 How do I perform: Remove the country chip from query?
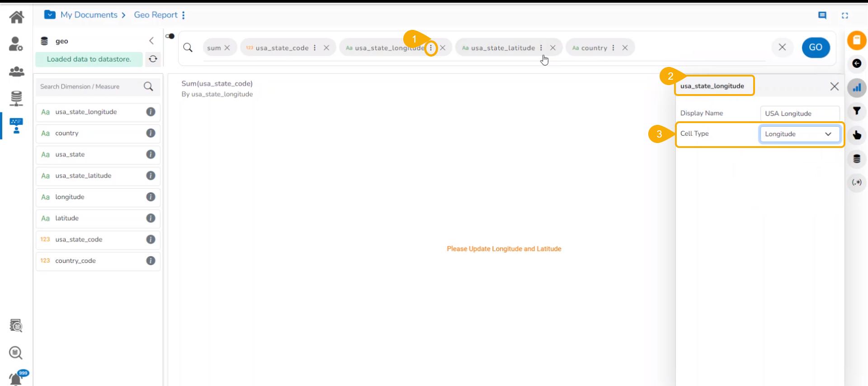coord(625,48)
